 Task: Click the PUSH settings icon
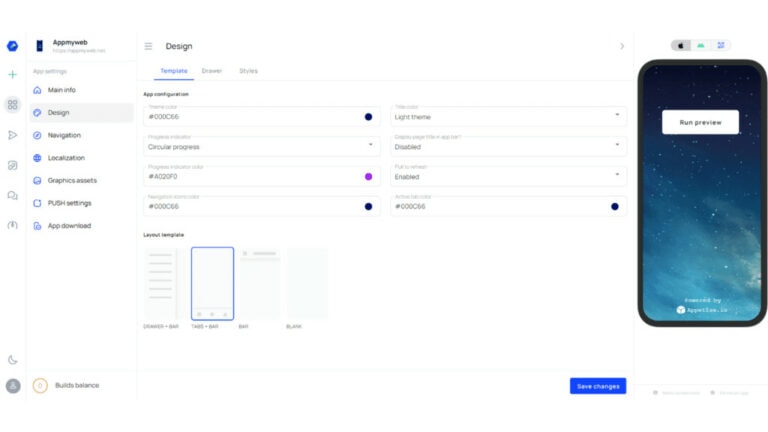(x=38, y=203)
